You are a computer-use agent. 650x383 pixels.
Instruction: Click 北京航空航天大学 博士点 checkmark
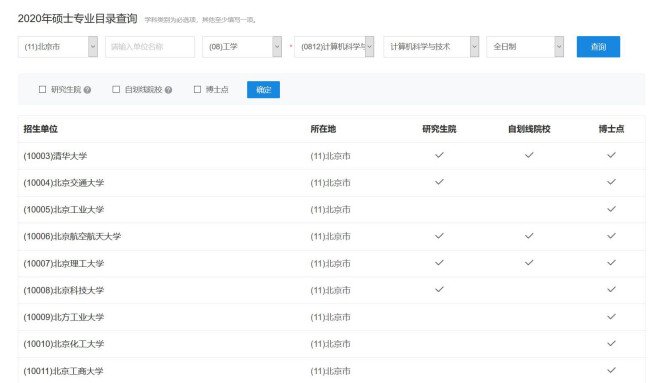coord(611,236)
